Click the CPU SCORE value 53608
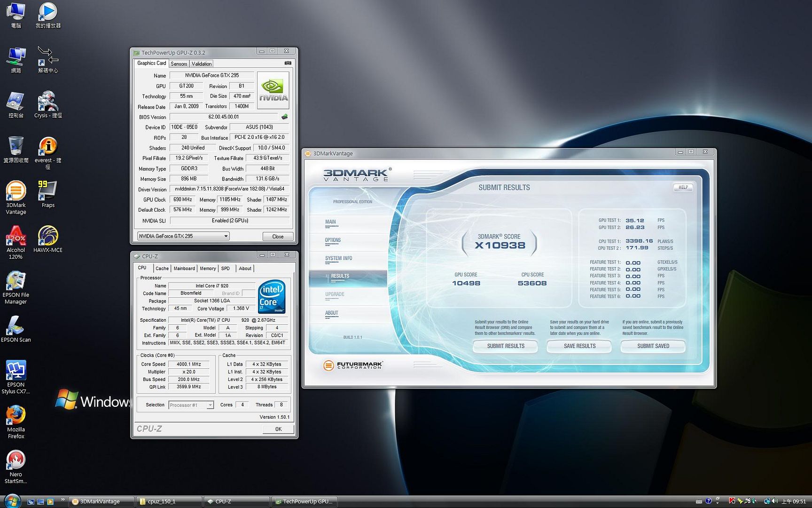Screen dimensions: 812x508 point(532,283)
